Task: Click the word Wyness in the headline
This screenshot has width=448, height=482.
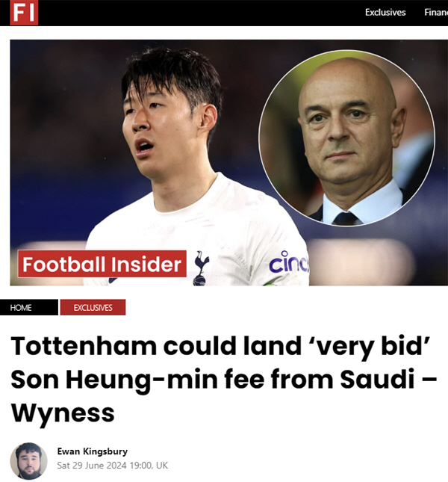Action: pos(63,414)
